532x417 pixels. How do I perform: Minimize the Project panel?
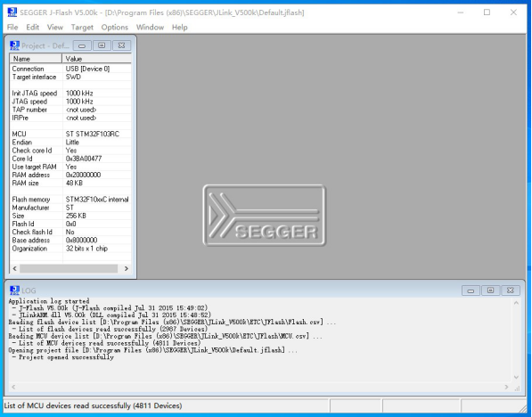tap(82, 45)
